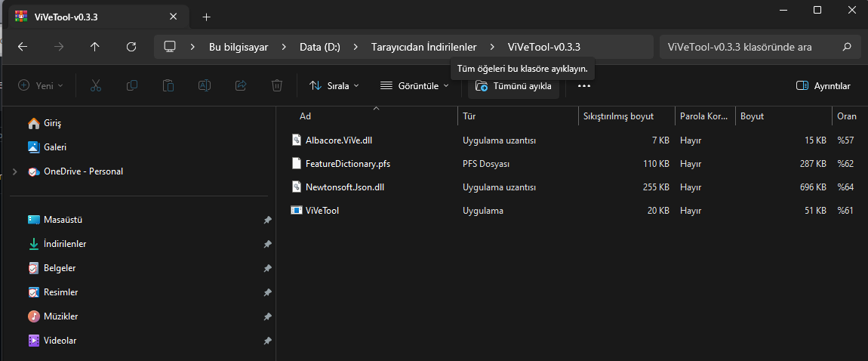The height and width of the screenshot is (361, 868).
Task: Navigate to Tarayıcıdan İndirilenler breadcrumb
Action: click(x=423, y=47)
